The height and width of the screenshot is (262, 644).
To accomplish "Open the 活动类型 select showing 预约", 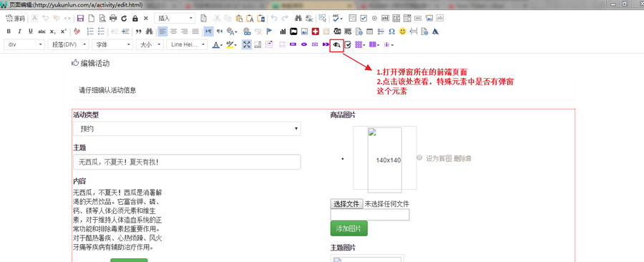I will point(187,129).
